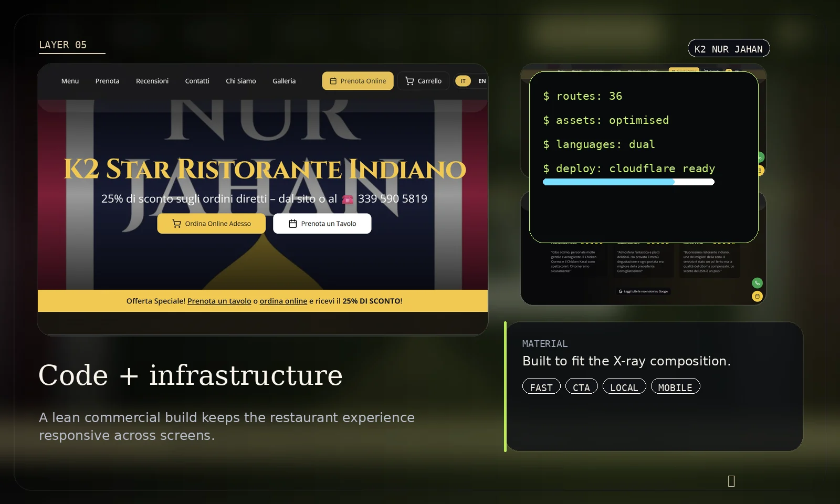Viewport: 840px width, 504px height.
Task: Follow the 'ordina online' link in the offer banner
Action: coord(283,301)
